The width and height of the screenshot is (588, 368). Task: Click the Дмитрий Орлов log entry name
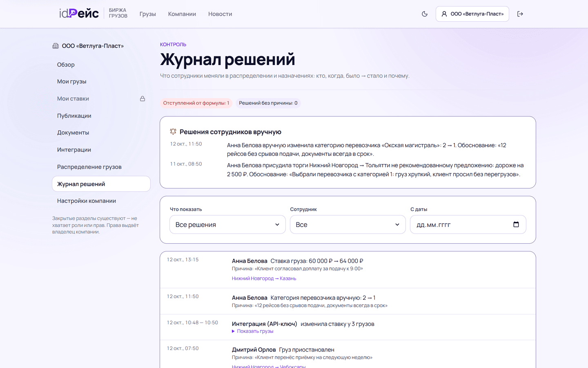pos(254,350)
